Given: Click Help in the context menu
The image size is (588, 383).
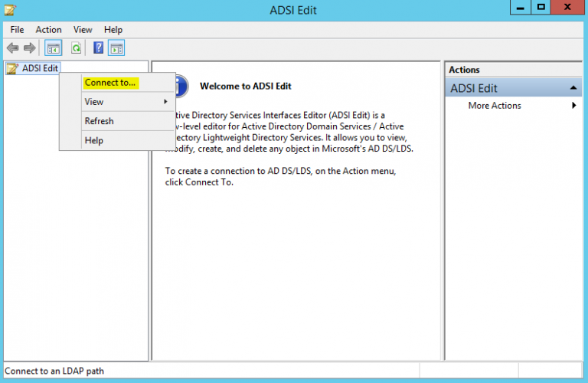Looking at the screenshot, I should tap(93, 140).
